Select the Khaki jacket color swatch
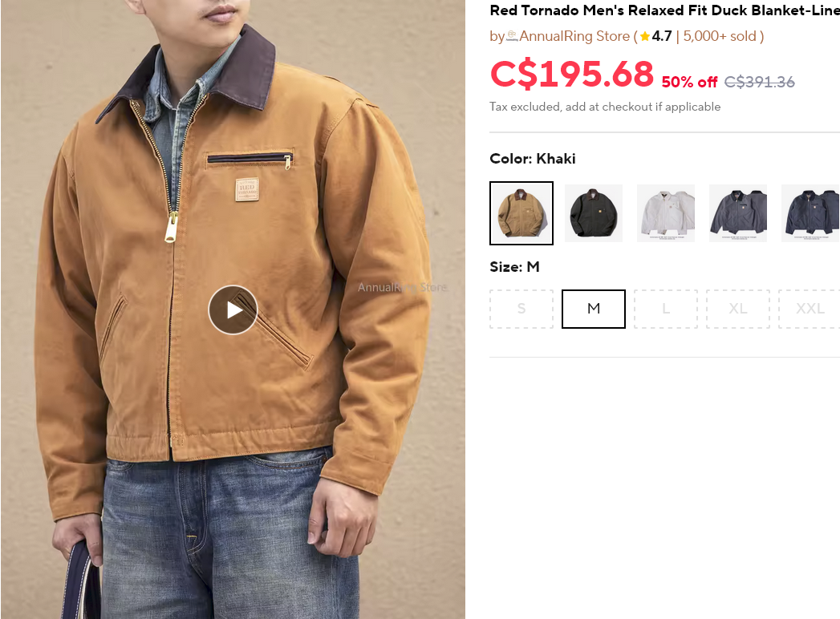The width and height of the screenshot is (840, 619). (x=521, y=213)
